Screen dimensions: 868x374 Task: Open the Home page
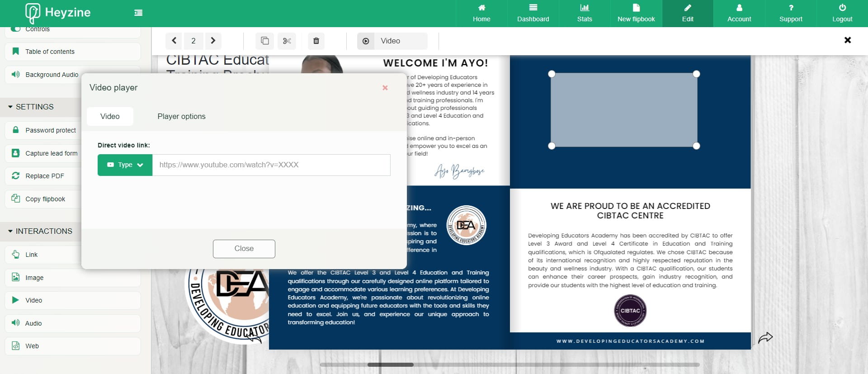(481, 14)
